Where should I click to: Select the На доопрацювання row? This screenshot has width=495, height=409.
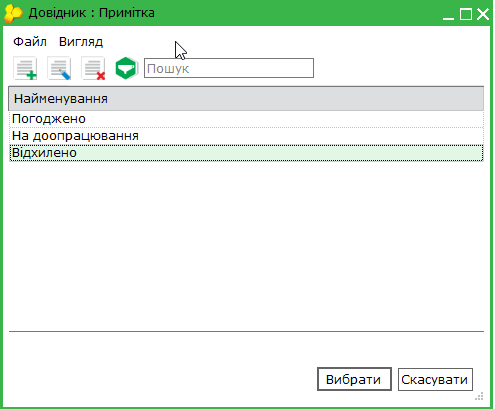pyautogui.click(x=246, y=136)
